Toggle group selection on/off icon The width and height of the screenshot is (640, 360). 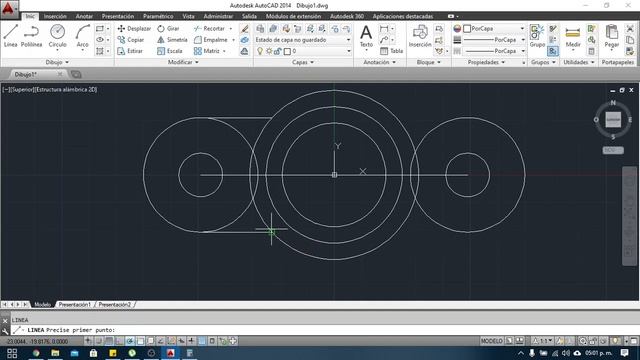click(x=553, y=51)
